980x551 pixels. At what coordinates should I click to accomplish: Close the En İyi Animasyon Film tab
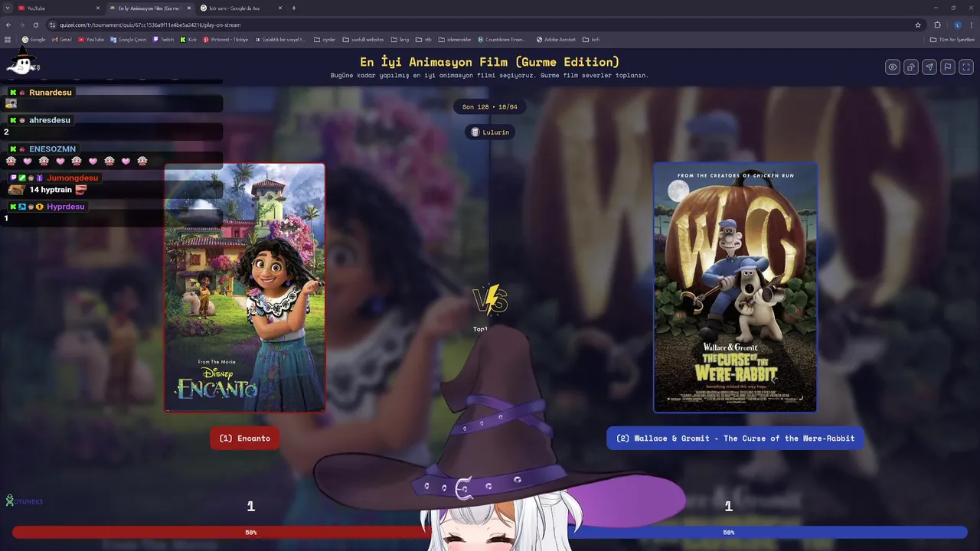189,8
